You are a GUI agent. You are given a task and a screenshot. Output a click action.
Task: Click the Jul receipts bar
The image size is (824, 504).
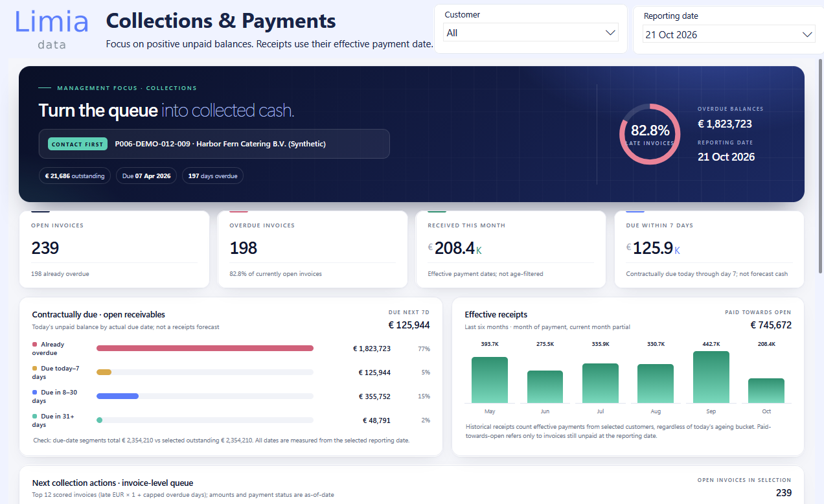click(601, 383)
